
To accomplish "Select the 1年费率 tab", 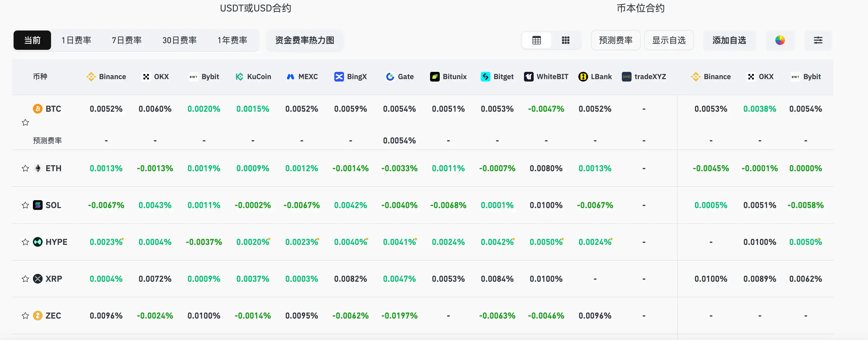I will click(x=233, y=40).
